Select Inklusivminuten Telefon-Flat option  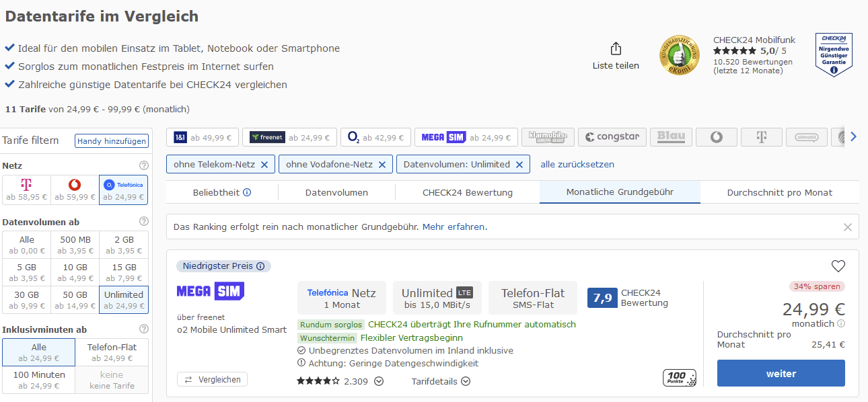tap(112, 352)
